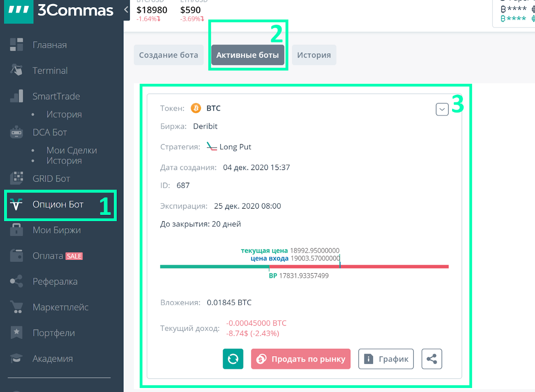Click the green segment of the price bar
The width and height of the screenshot is (535, 392).
point(214,267)
